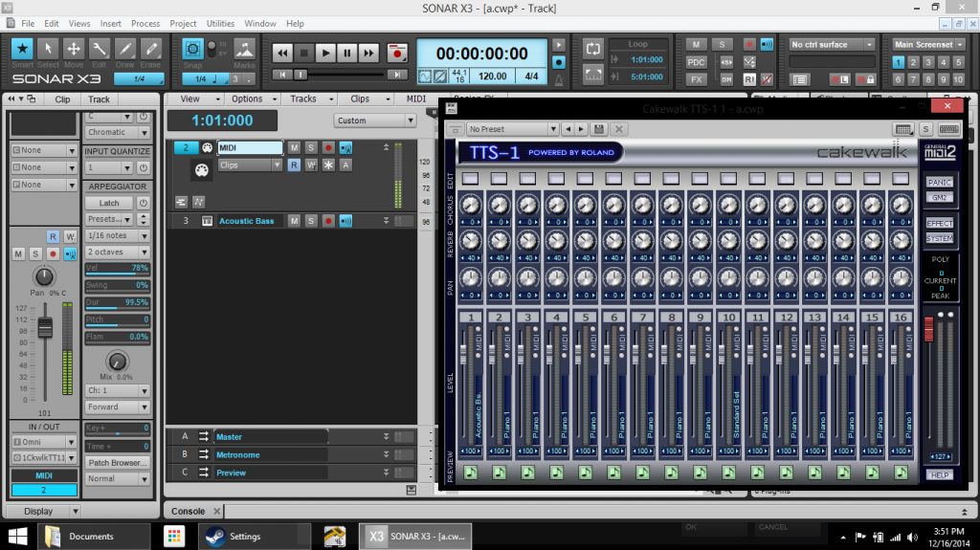The width and height of the screenshot is (980, 550).
Task: Choose the Draw tool
Action: click(125, 50)
